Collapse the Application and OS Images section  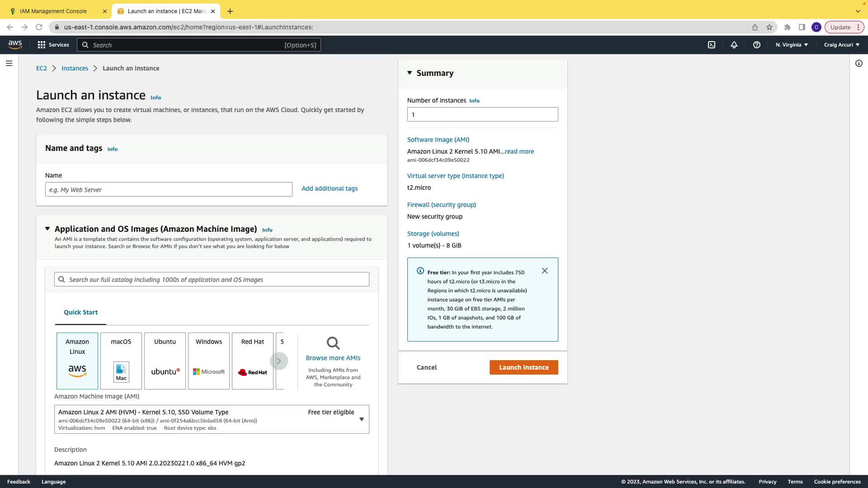pyautogui.click(x=47, y=229)
